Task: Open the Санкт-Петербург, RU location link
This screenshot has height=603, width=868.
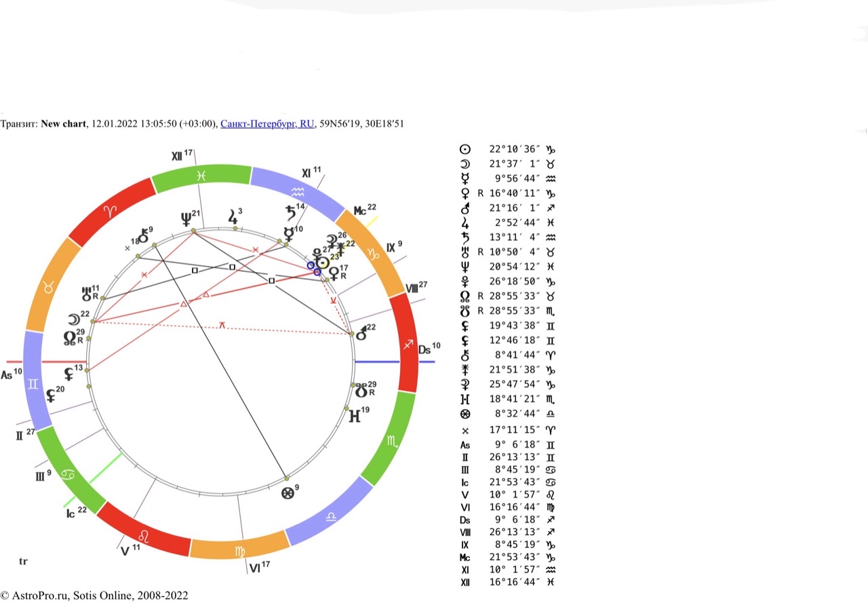Action: [267, 124]
